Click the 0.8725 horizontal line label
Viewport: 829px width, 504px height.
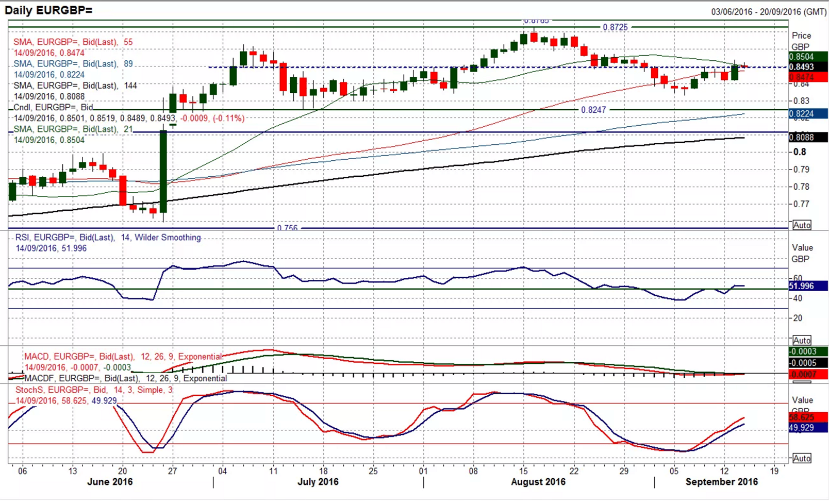(x=615, y=27)
